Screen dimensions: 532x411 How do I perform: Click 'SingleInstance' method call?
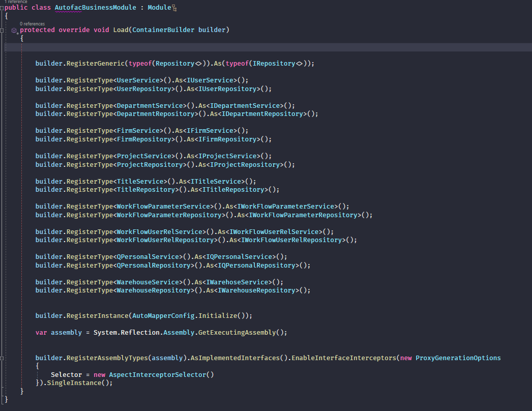click(x=74, y=383)
